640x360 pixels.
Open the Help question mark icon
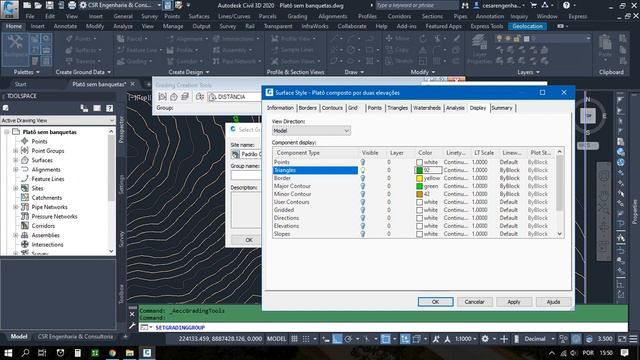[x=566, y=5]
